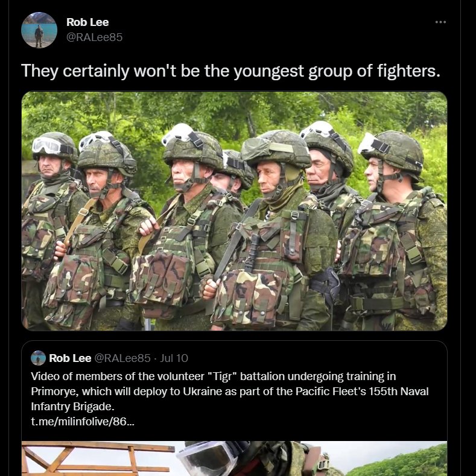
Task: Click the wooden frame in bottom video preview
Action: (97, 459)
